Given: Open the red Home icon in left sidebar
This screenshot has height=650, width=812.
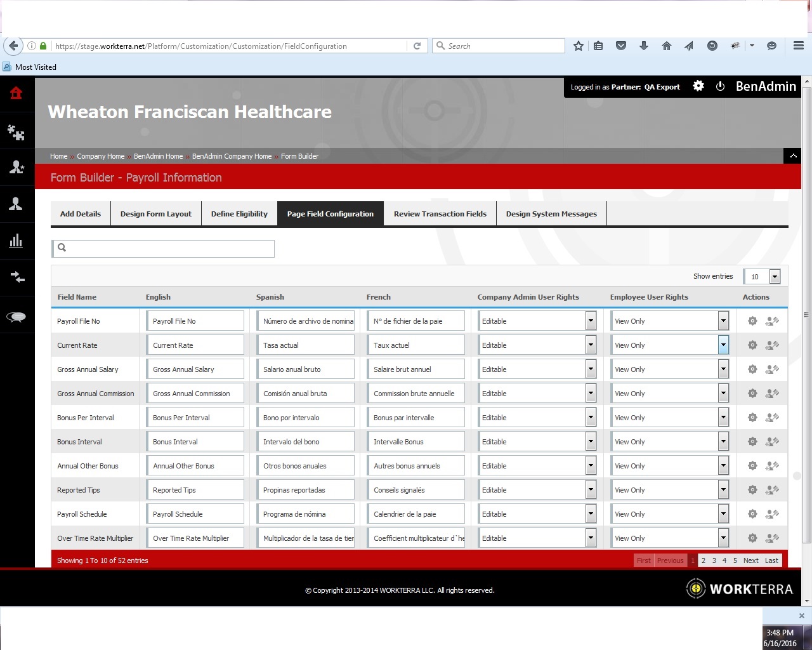Looking at the screenshot, I should [16, 93].
